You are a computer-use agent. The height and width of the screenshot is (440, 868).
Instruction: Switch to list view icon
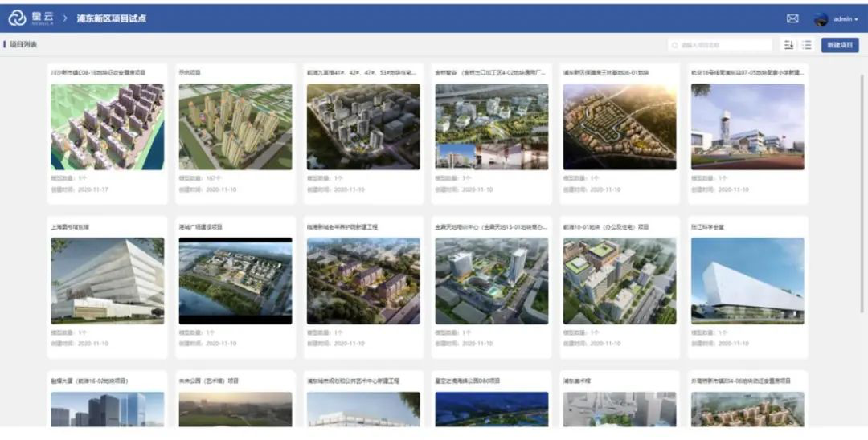tap(807, 45)
